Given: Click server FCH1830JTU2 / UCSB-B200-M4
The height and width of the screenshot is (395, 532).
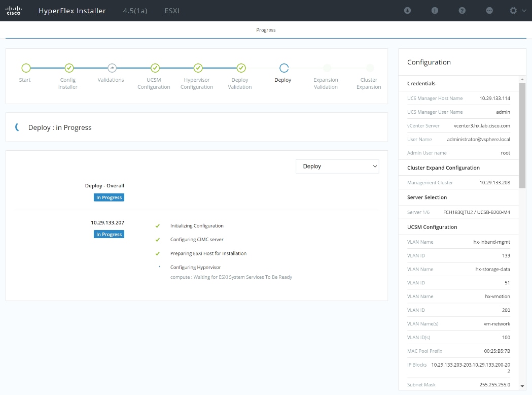Looking at the screenshot, I should pos(477,212).
